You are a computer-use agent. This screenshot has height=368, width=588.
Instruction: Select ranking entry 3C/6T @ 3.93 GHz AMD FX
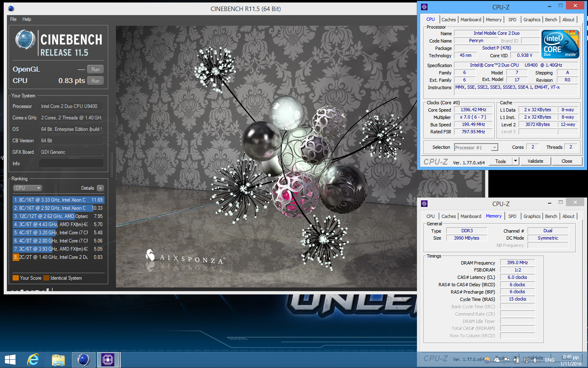(58, 249)
